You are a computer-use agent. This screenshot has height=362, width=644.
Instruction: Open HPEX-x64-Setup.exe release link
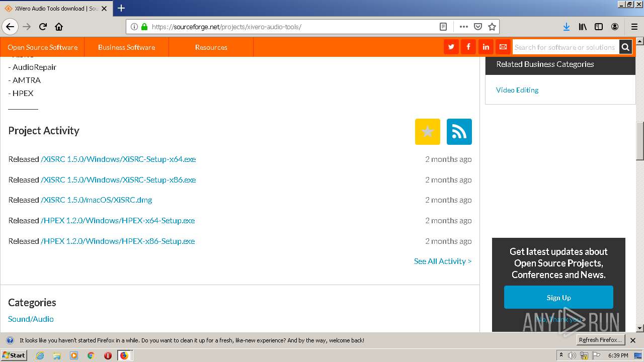click(118, 220)
